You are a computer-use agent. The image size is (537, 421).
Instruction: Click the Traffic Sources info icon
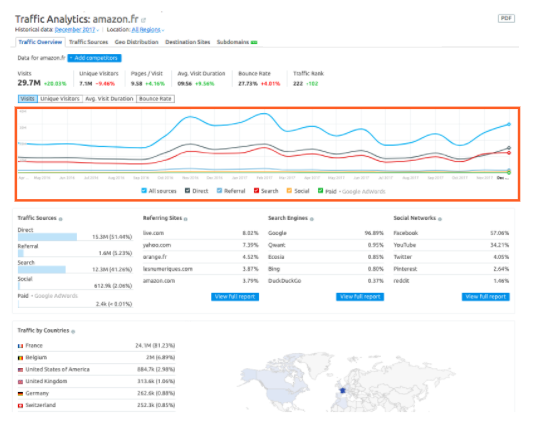[x=61, y=219]
